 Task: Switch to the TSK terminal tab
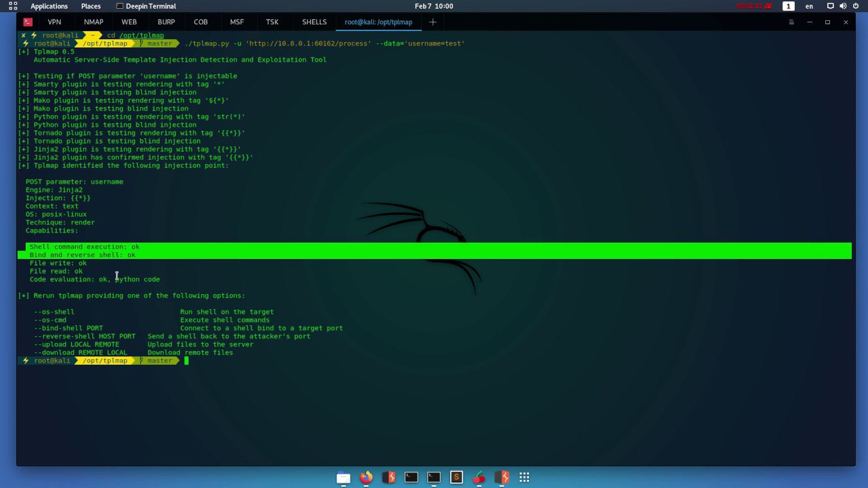point(272,22)
